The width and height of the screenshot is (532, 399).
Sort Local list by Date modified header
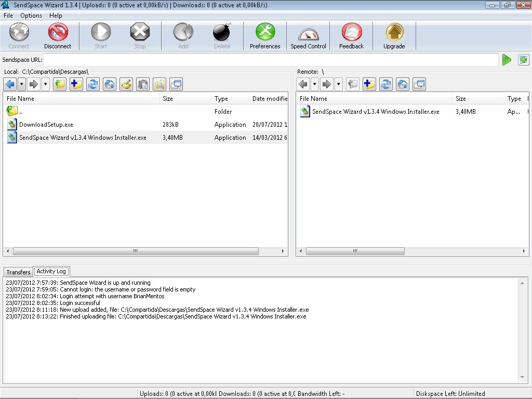[269, 98]
